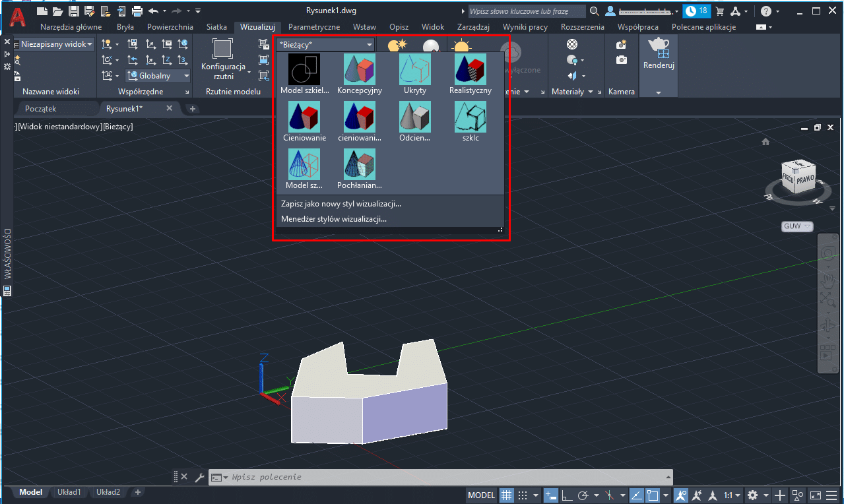Select the Odcien... visual style
The height and width of the screenshot is (504, 844).
(x=415, y=122)
